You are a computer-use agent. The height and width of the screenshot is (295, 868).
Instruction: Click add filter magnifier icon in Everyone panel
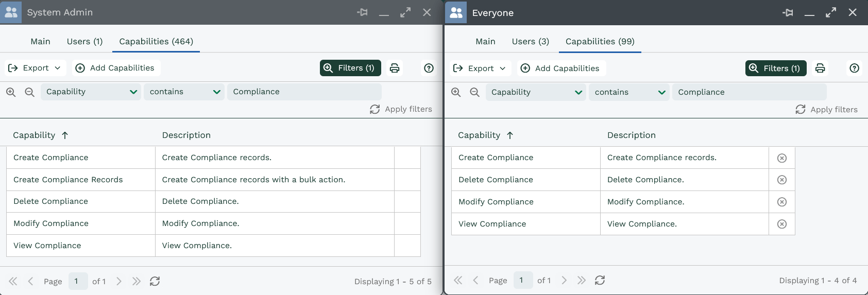pos(456,92)
